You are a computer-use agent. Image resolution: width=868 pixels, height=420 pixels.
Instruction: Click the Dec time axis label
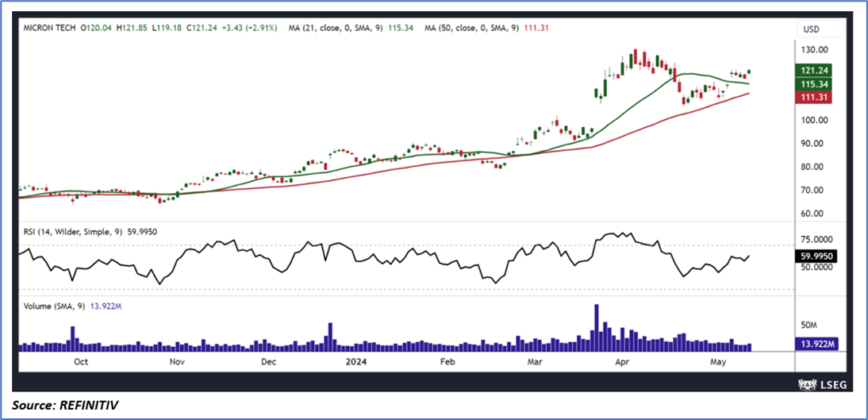[x=268, y=362]
